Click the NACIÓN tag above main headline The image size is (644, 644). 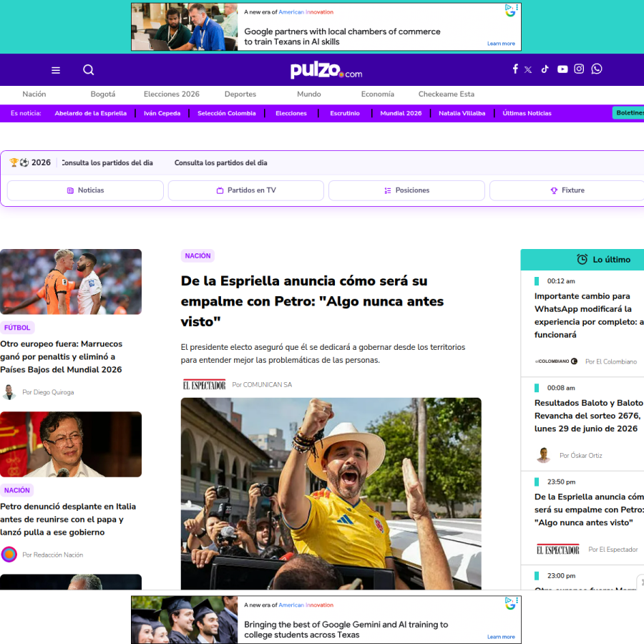point(197,255)
